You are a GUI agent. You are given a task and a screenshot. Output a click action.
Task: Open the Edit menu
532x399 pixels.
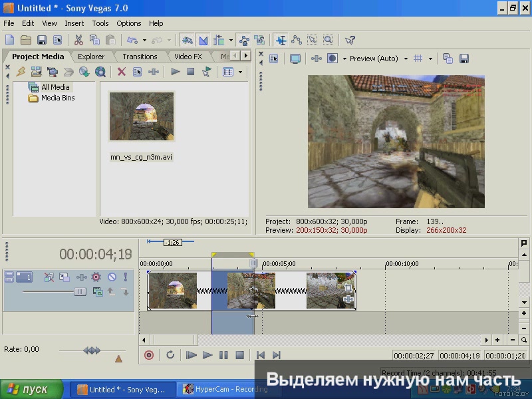tap(28, 23)
